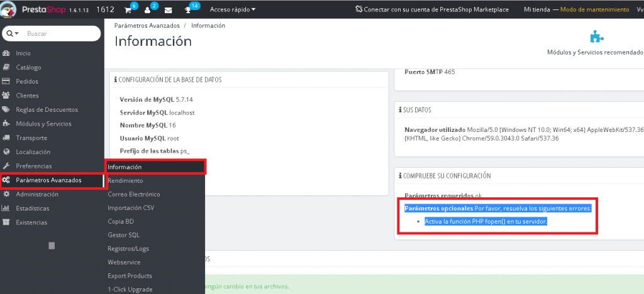Collapse sidebar using the bars icon
The width and height of the screenshot is (644, 294).
tap(52, 245)
